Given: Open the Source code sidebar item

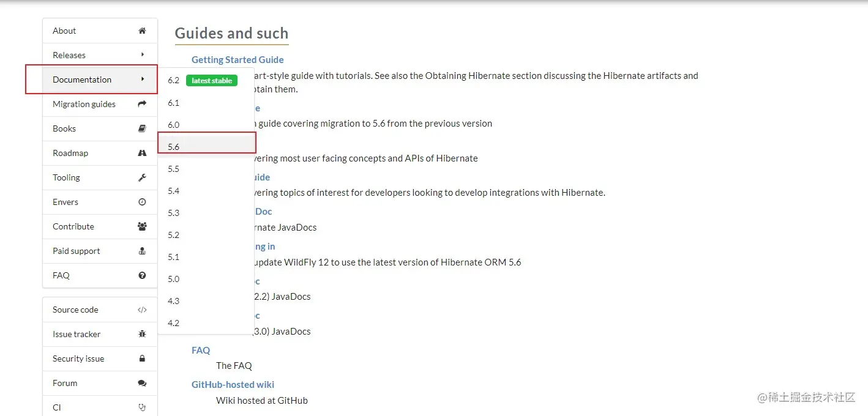Looking at the screenshot, I should [100, 310].
